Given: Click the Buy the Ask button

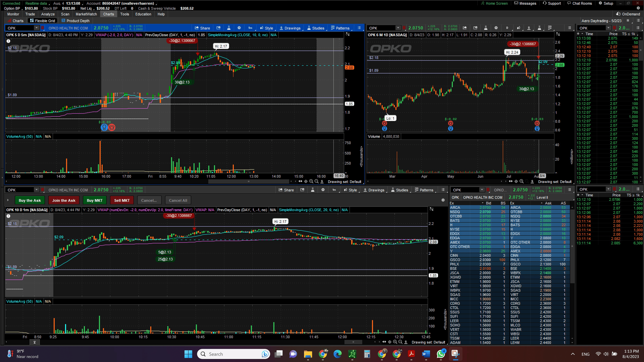Looking at the screenshot, I should (30, 200).
